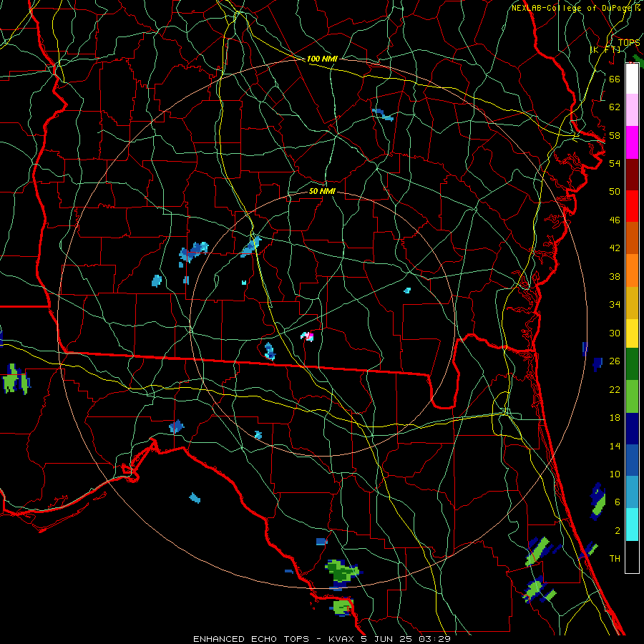Click the 42 legend value
The height and width of the screenshot is (644, 644).
coord(615,248)
